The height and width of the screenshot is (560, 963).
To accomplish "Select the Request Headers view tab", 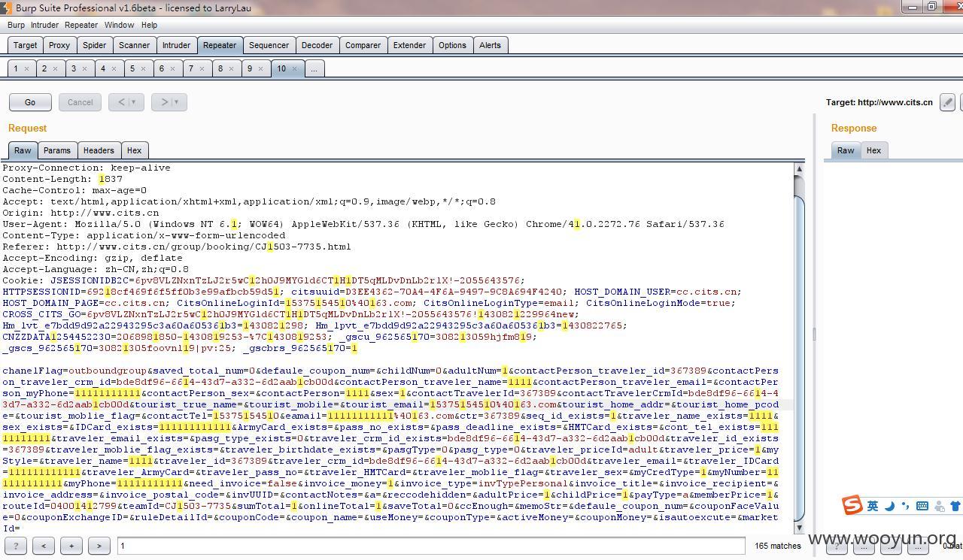I will pos(99,150).
